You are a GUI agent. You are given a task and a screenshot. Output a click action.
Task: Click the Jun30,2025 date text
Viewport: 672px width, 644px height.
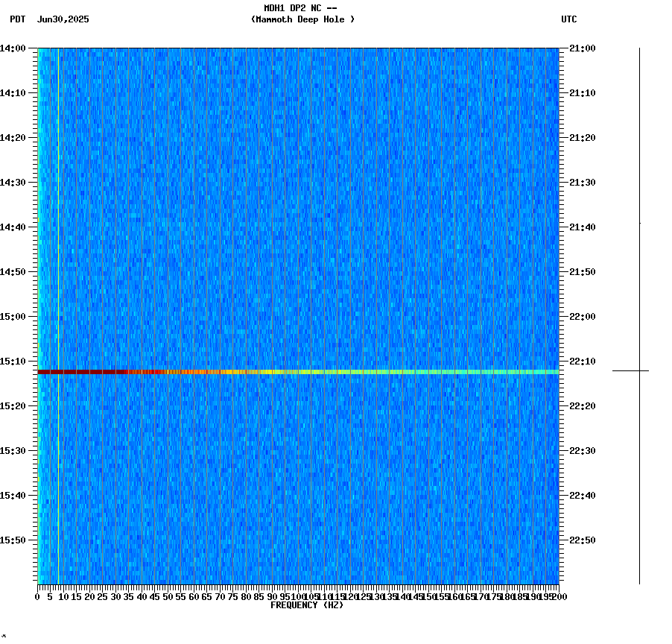[x=62, y=20]
